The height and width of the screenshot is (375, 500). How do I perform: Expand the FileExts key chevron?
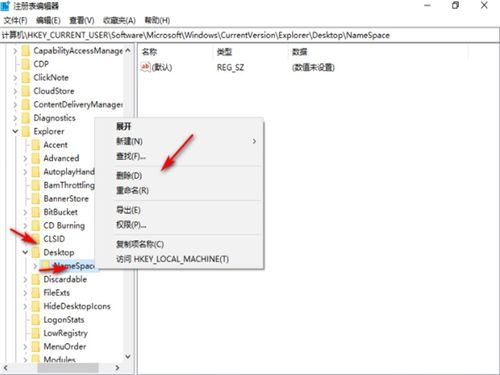[25, 293]
